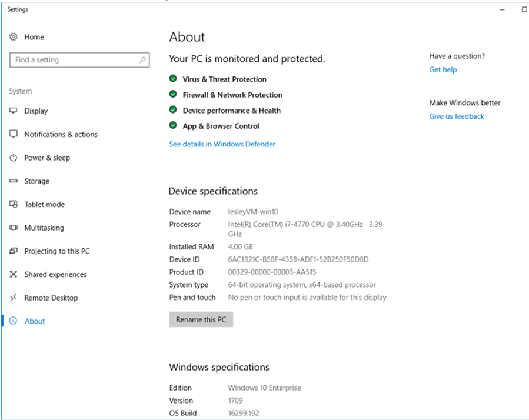Click the Product ID value 00329-00000-00003-AA515
529x420 pixels.
click(x=272, y=272)
